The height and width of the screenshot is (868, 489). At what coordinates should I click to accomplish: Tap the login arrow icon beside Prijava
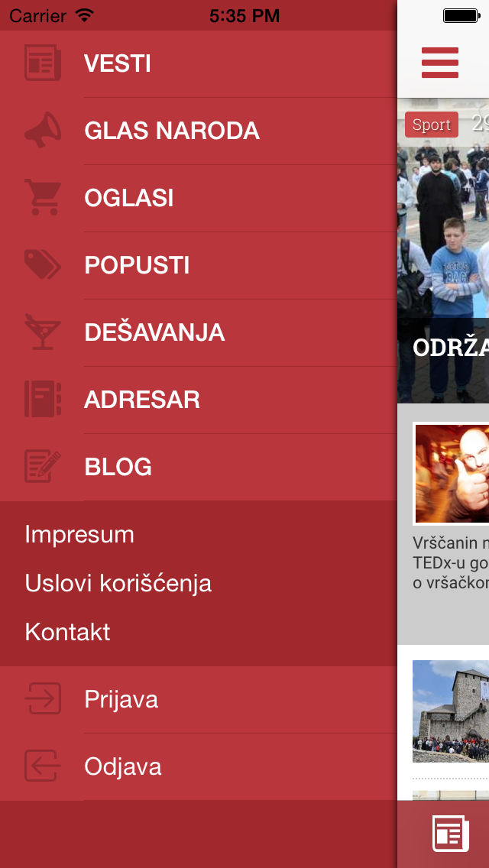click(43, 698)
